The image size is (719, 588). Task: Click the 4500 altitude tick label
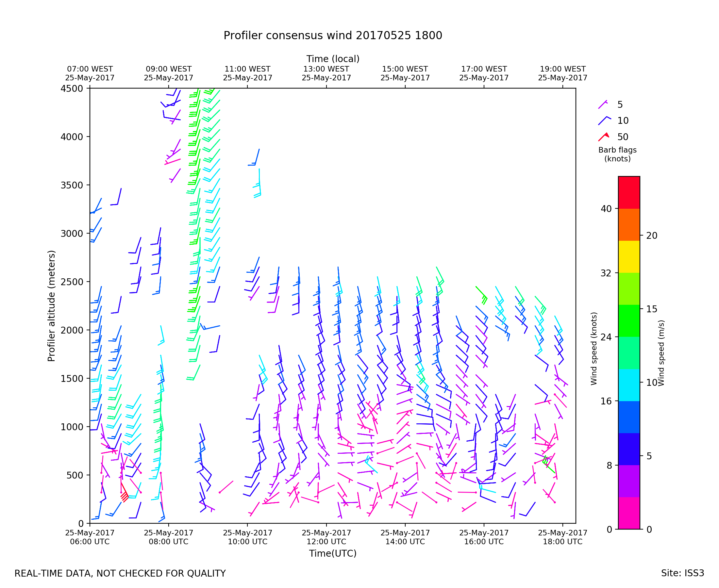click(72, 89)
